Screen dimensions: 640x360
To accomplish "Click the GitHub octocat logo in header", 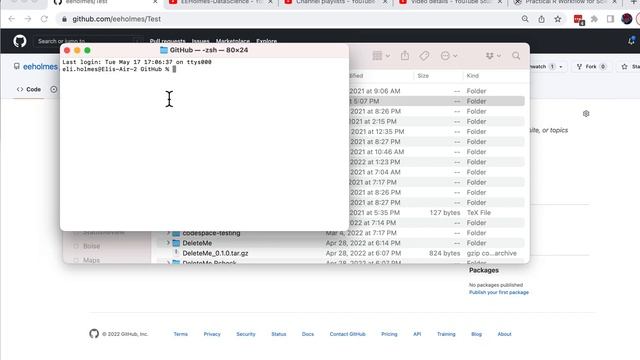I will [20, 41].
